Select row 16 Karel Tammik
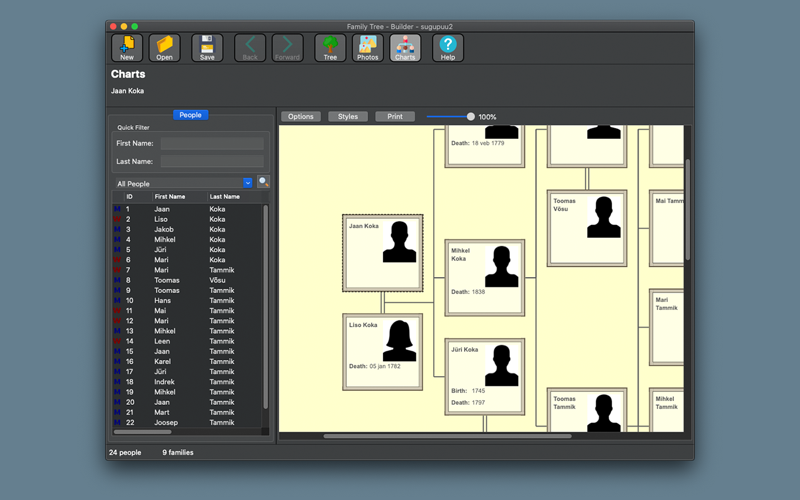This screenshot has height=500, width=800. coord(187,362)
